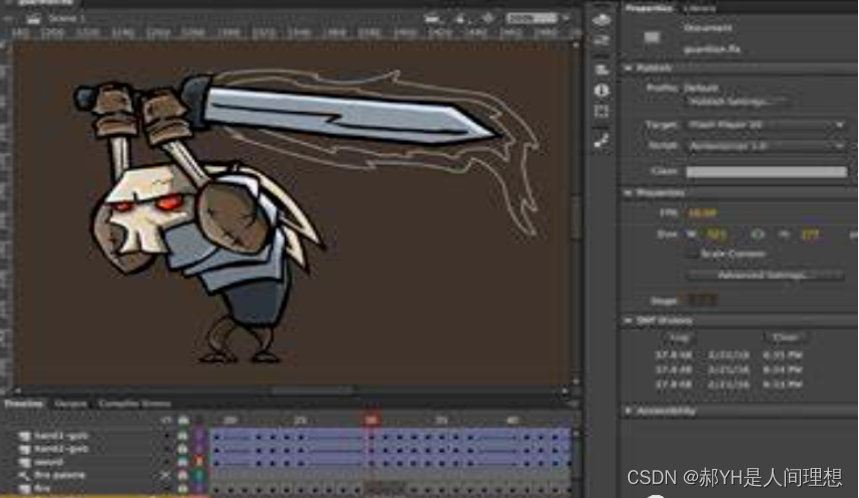Click the Edit Symbols icon in stage bar

461,19
